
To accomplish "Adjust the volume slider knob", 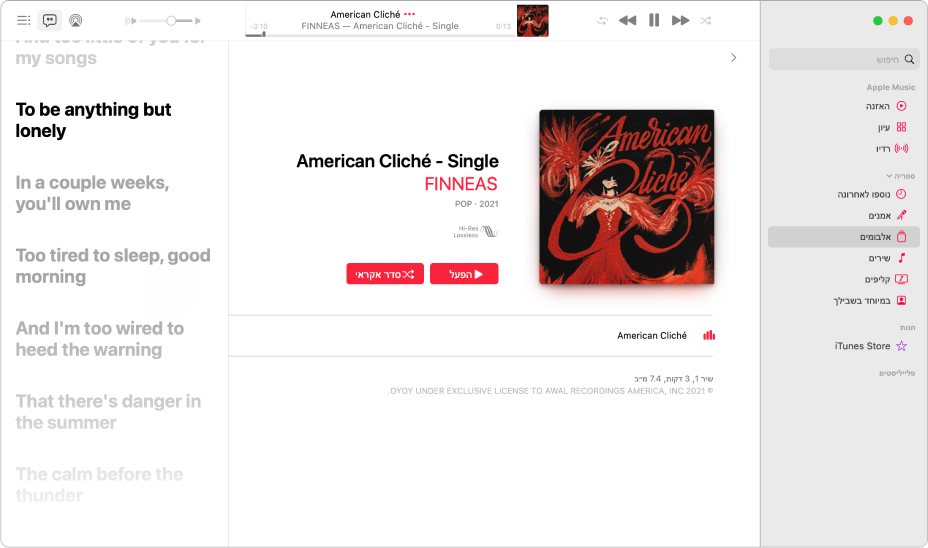I will coord(171,21).
